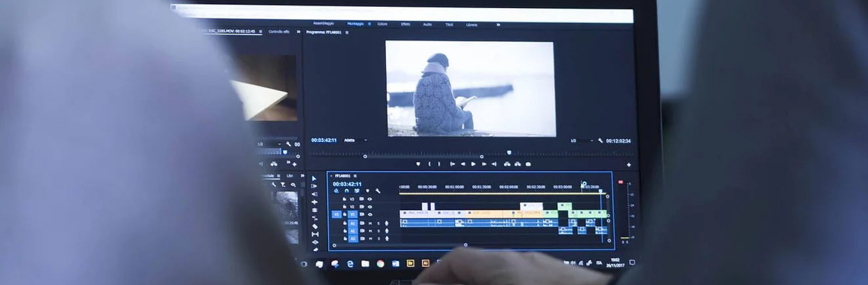Expand workspaces overflow chevrons
The height and width of the screenshot is (285, 868).
pos(498,24)
